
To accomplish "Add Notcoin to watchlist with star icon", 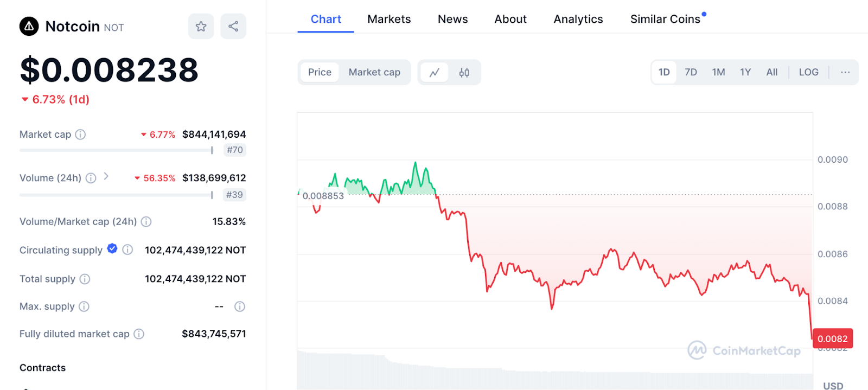I will (201, 26).
